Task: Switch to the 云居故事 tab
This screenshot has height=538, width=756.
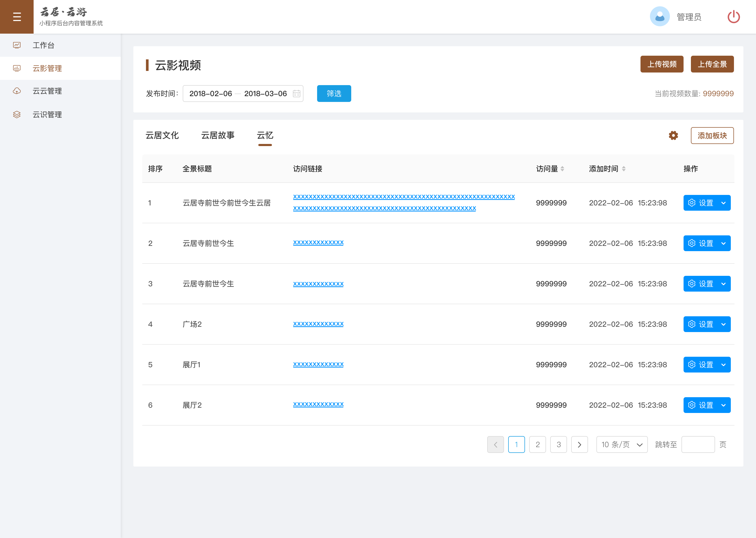Action: (218, 136)
